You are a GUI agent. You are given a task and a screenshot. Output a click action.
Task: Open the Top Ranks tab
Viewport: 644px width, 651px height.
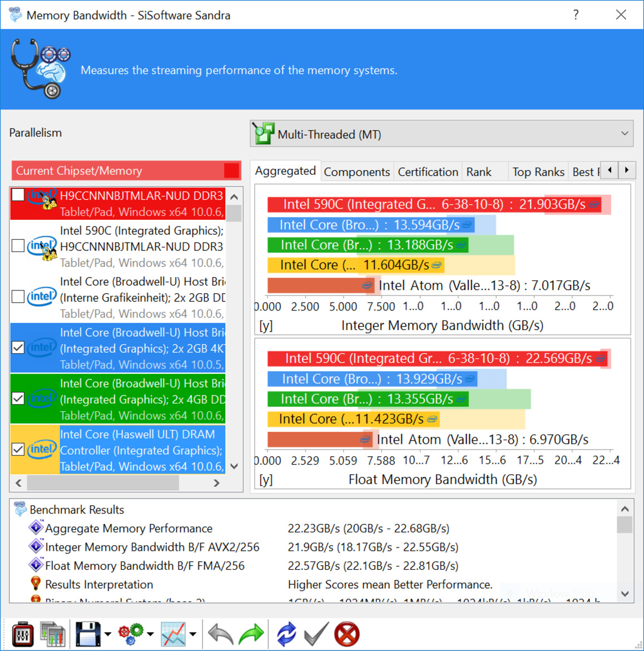click(538, 172)
